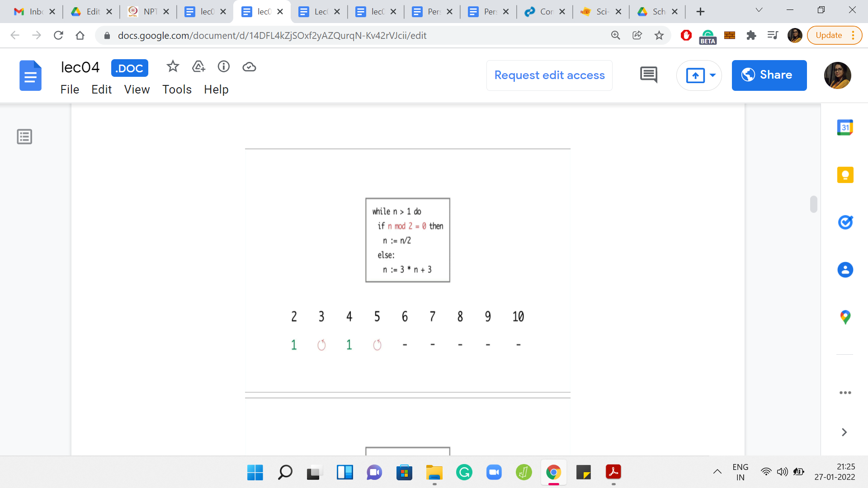868x488 pixels.
Task: Open the View menu
Action: pyautogui.click(x=137, y=89)
